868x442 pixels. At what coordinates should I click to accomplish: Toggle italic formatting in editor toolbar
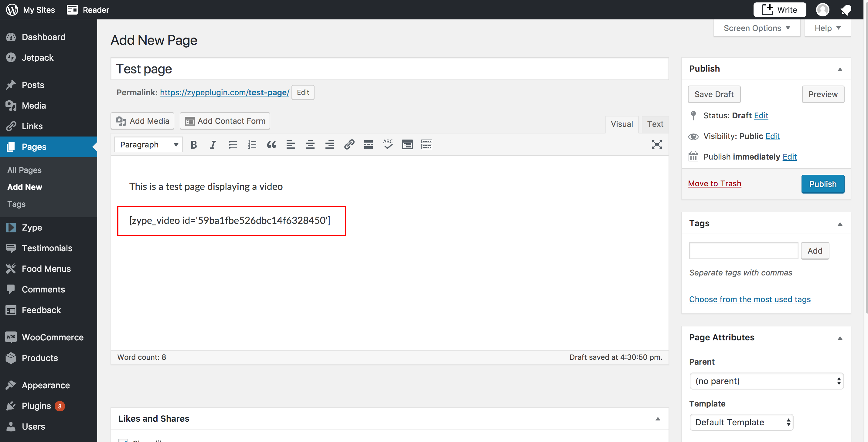213,145
